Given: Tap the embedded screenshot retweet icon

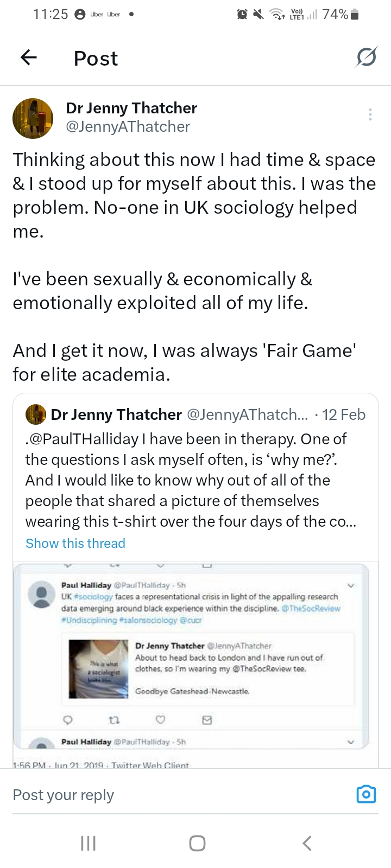Looking at the screenshot, I should coord(114,720).
